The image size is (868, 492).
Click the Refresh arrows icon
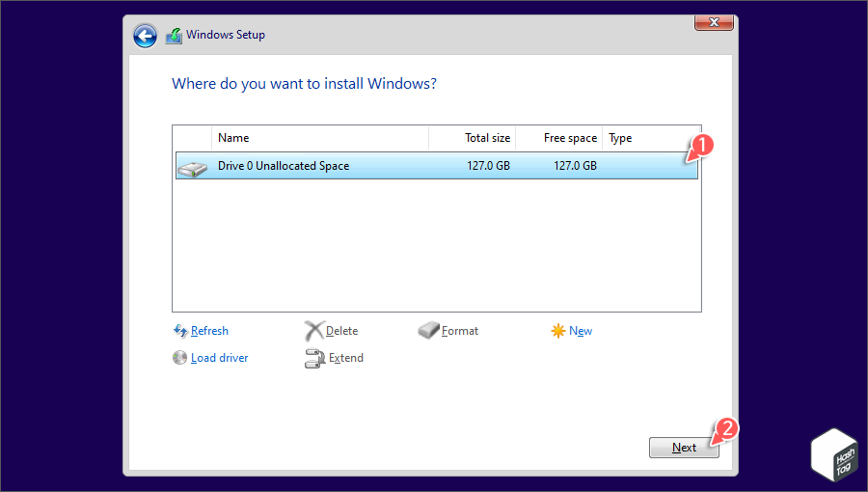[x=180, y=331]
